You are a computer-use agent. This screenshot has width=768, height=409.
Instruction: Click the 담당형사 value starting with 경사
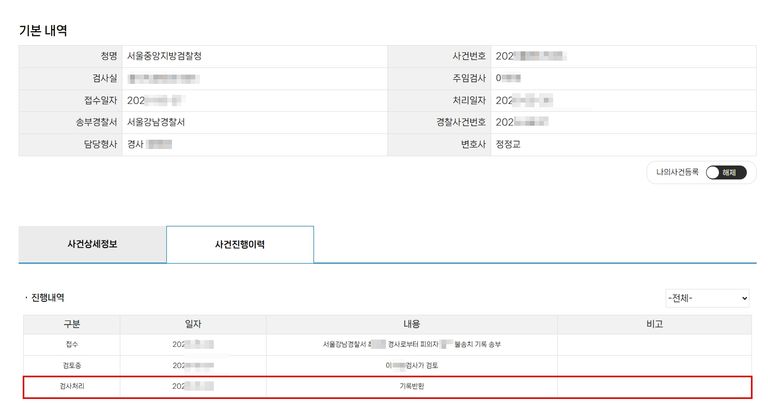(x=150, y=144)
